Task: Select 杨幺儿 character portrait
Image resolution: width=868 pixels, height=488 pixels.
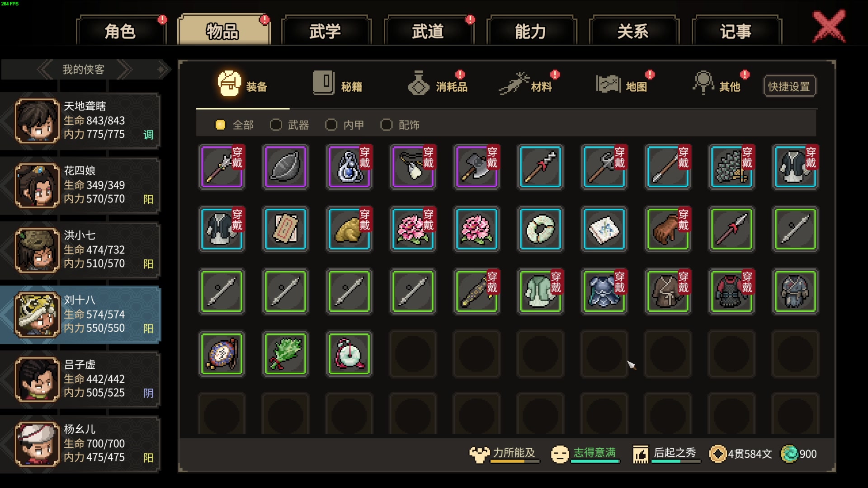Action: point(37,444)
